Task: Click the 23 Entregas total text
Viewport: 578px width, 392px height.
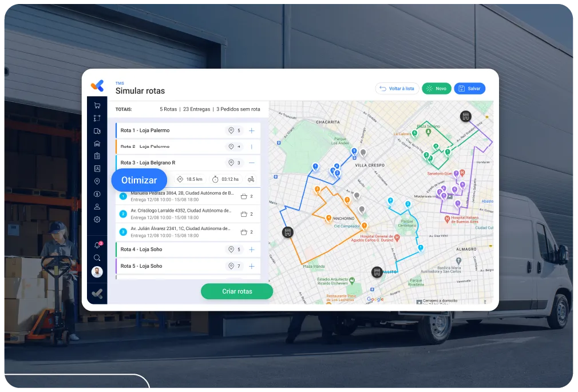Action: click(x=196, y=109)
